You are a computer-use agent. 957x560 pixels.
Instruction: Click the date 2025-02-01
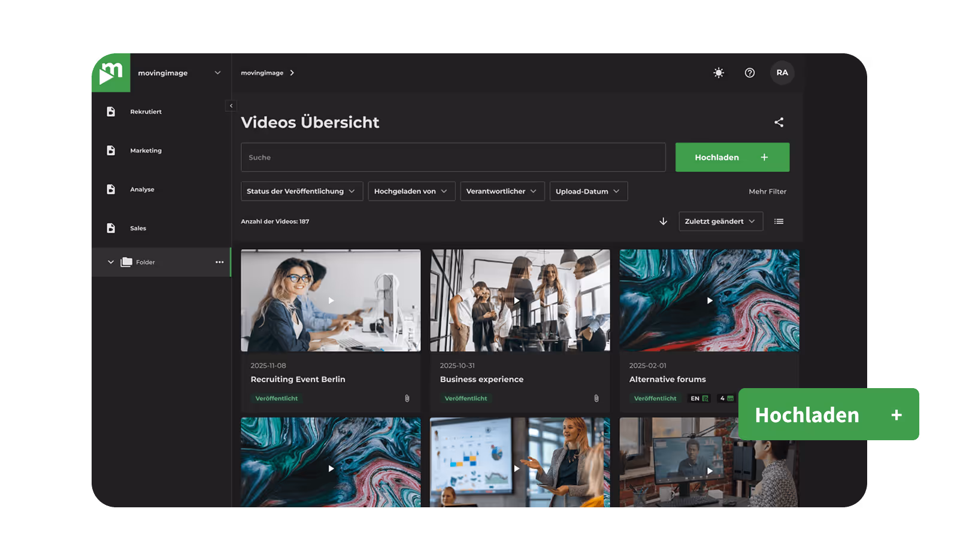tap(647, 365)
